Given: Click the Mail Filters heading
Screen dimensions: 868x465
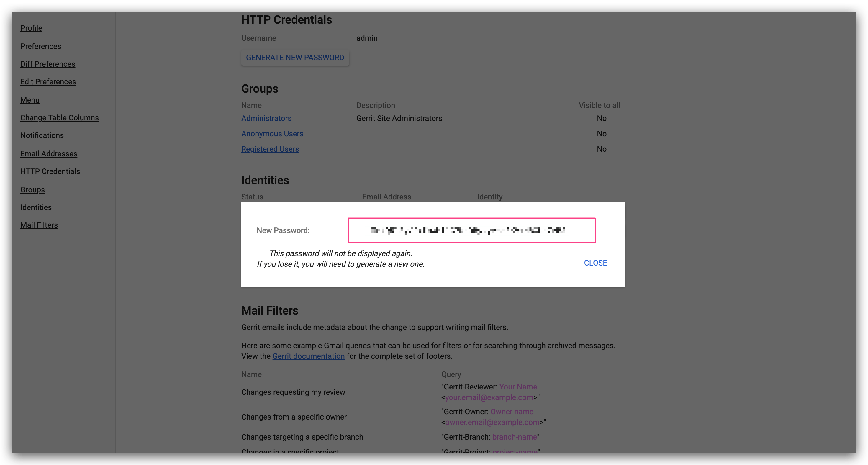Looking at the screenshot, I should pyautogui.click(x=270, y=310).
